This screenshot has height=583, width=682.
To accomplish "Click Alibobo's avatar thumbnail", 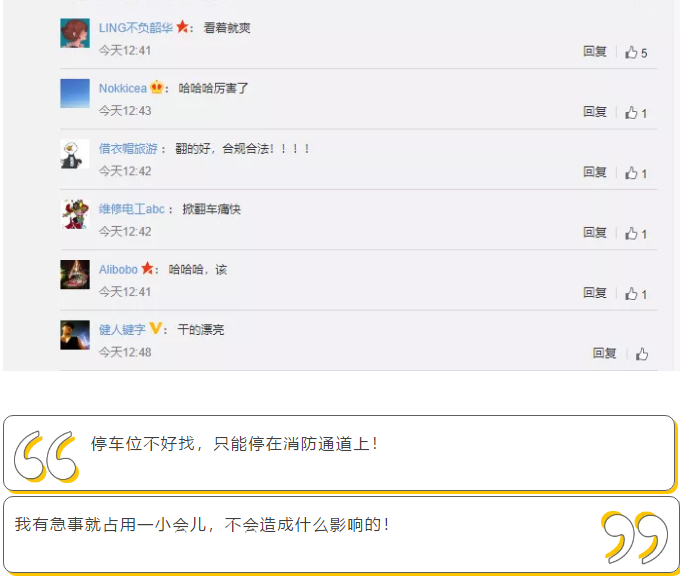I will click(x=75, y=275).
